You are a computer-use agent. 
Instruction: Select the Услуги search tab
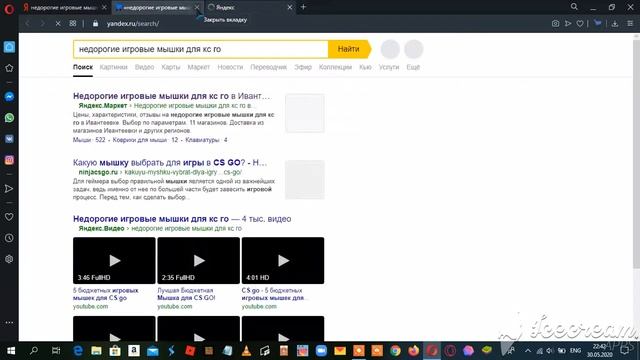click(x=389, y=67)
